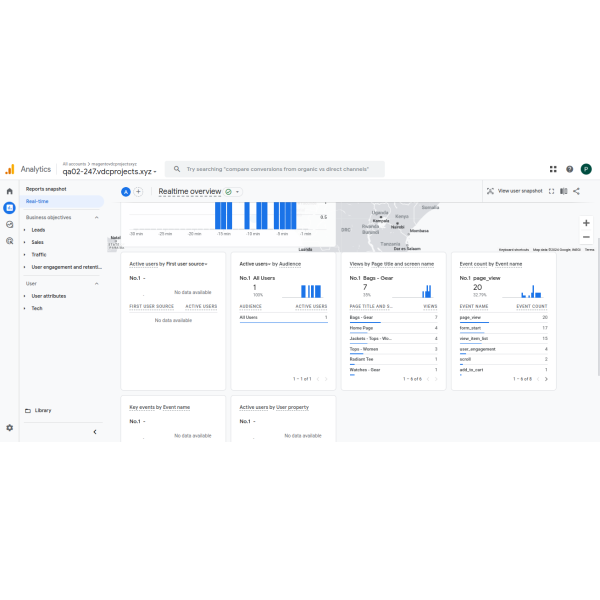
Task: Click the Share this report icon
Action: [x=577, y=191]
